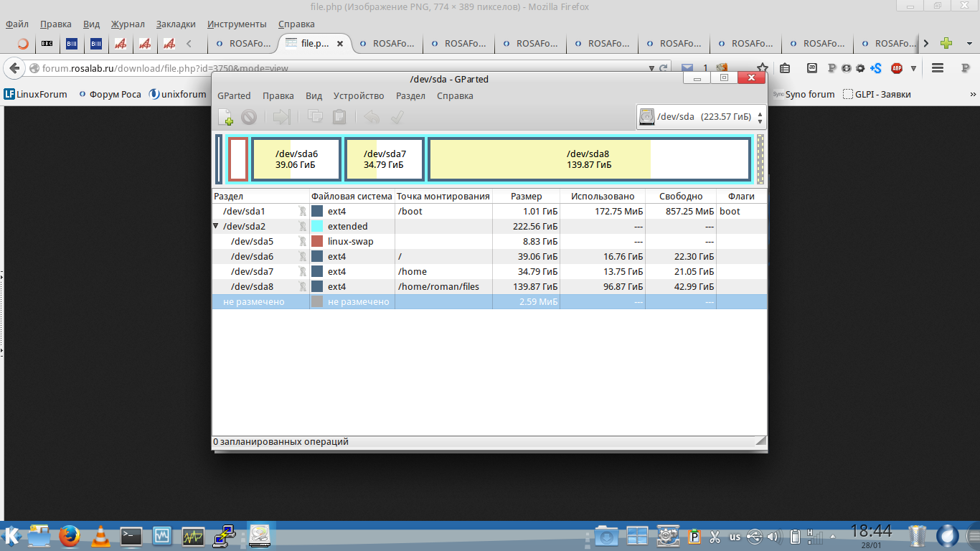Go back with Firefox's back arrow button
Image resolution: width=980 pixels, height=551 pixels.
tap(14, 69)
